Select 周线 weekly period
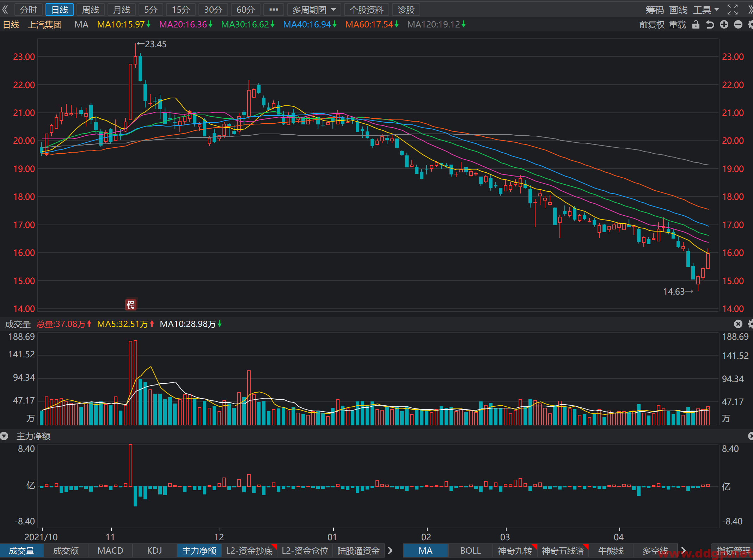Image resolution: width=753 pixels, height=560 pixels. click(x=91, y=10)
